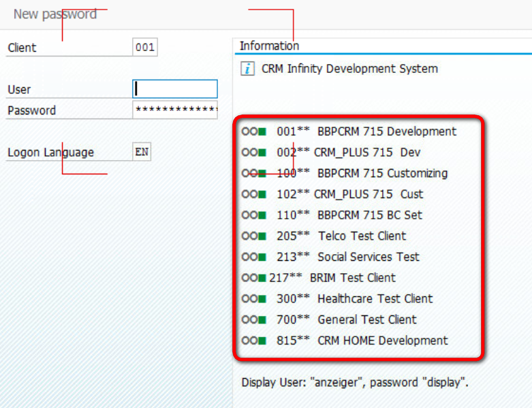Select the Client input field
The width and height of the screenshot is (532, 408).
(145, 47)
